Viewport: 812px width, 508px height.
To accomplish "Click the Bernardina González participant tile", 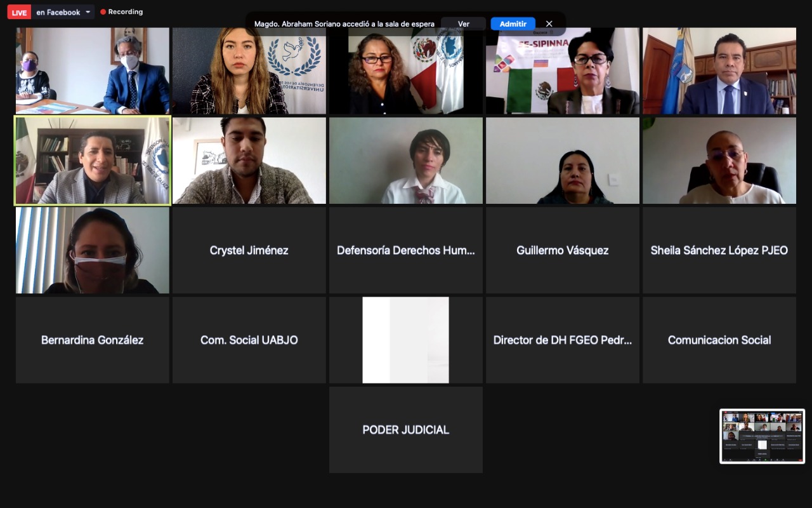I will pos(93,340).
